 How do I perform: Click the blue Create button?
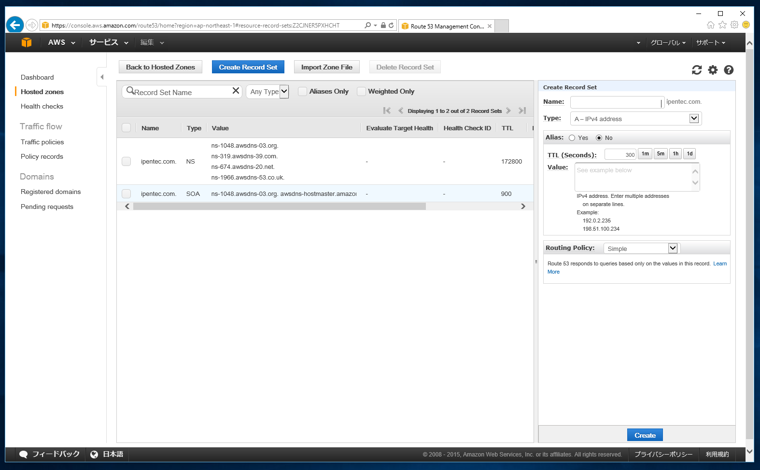[645, 435]
